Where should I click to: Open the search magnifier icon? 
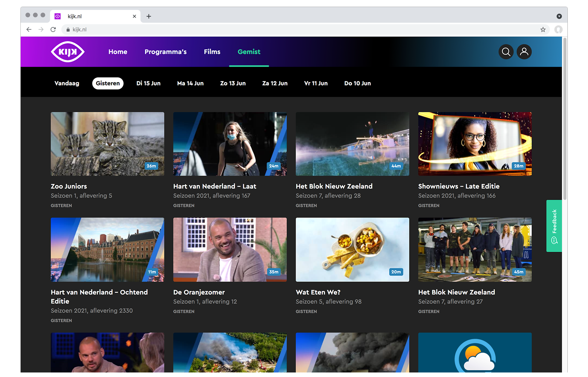[x=506, y=52]
